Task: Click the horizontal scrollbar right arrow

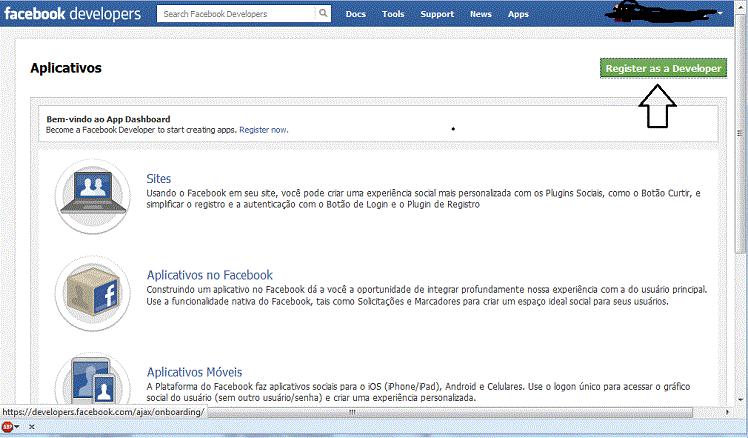Action: coord(727,412)
